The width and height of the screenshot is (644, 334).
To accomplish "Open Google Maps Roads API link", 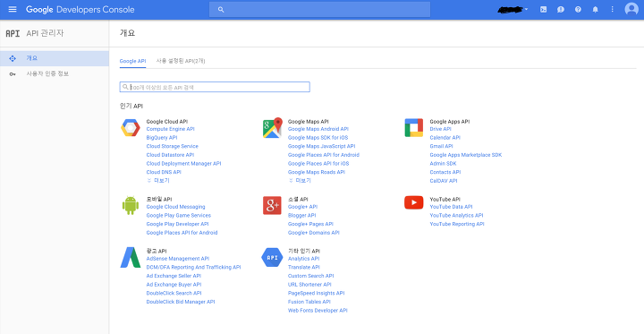I will click(x=317, y=172).
